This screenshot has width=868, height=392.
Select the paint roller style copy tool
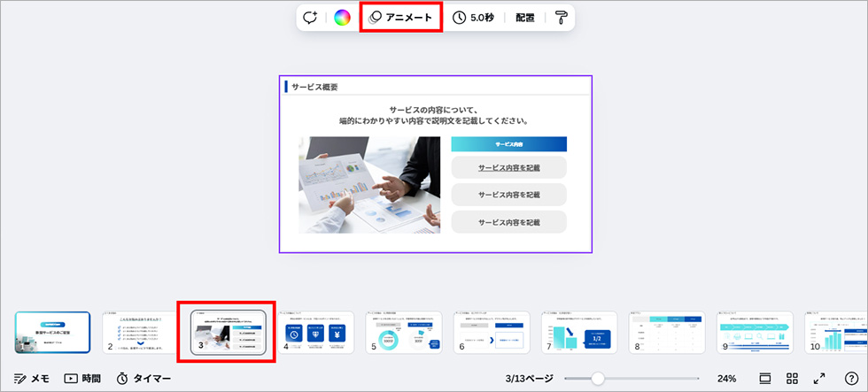click(x=561, y=18)
